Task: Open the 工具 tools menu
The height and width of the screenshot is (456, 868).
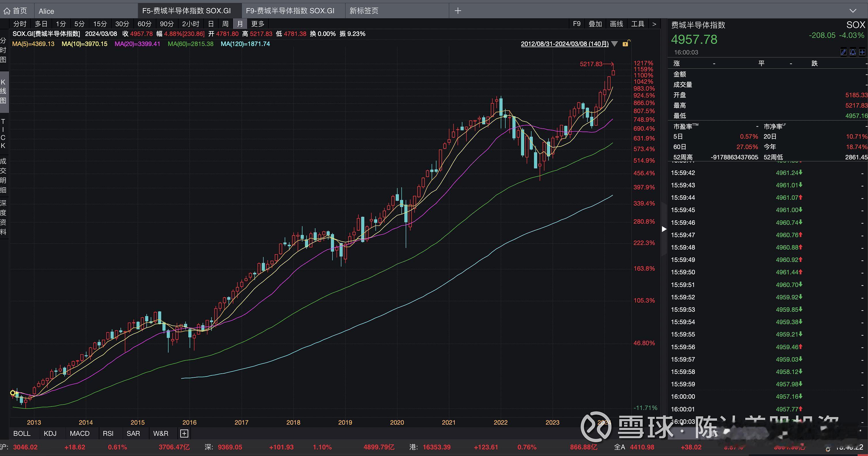Action: tap(638, 24)
